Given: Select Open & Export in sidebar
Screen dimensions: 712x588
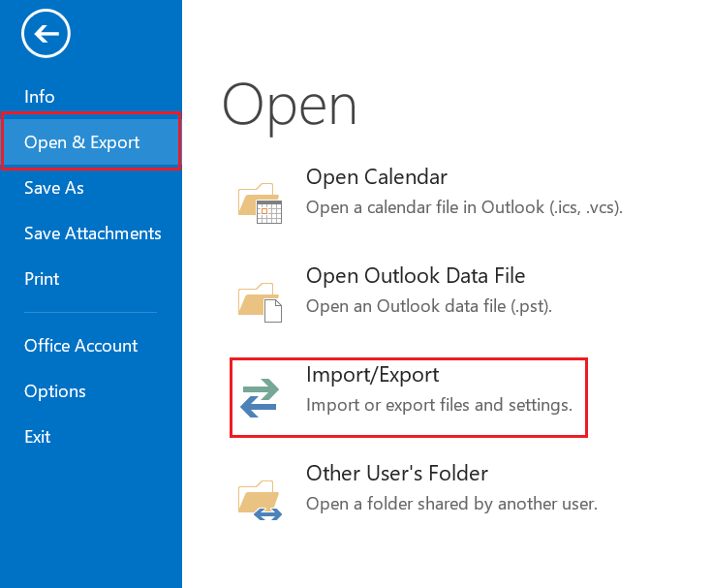Looking at the screenshot, I should coord(82,142).
